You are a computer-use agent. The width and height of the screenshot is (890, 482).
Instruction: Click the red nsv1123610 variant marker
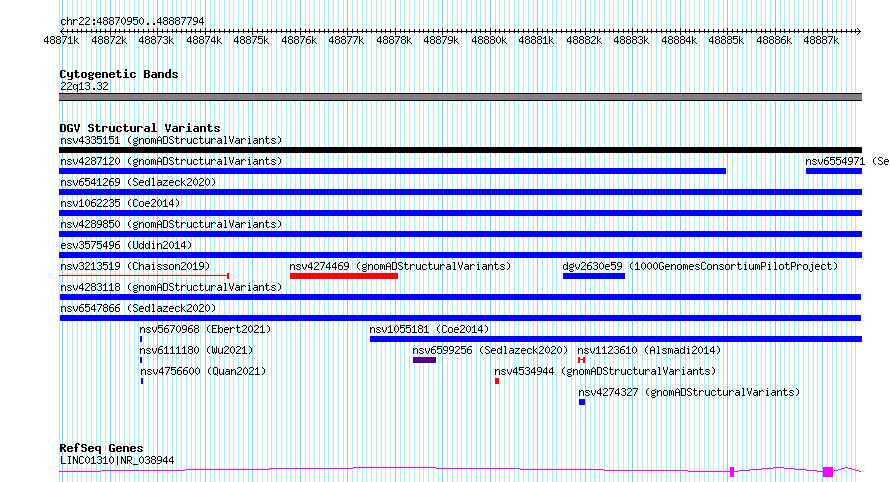point(581,360)
